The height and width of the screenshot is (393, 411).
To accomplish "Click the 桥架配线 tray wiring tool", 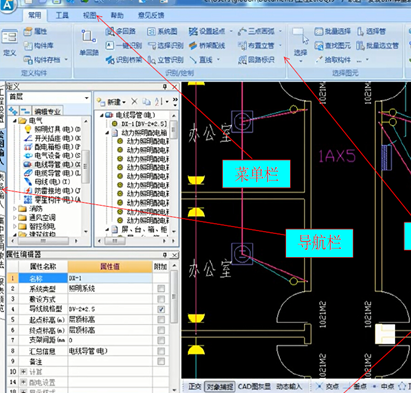I will pos(207,45).
